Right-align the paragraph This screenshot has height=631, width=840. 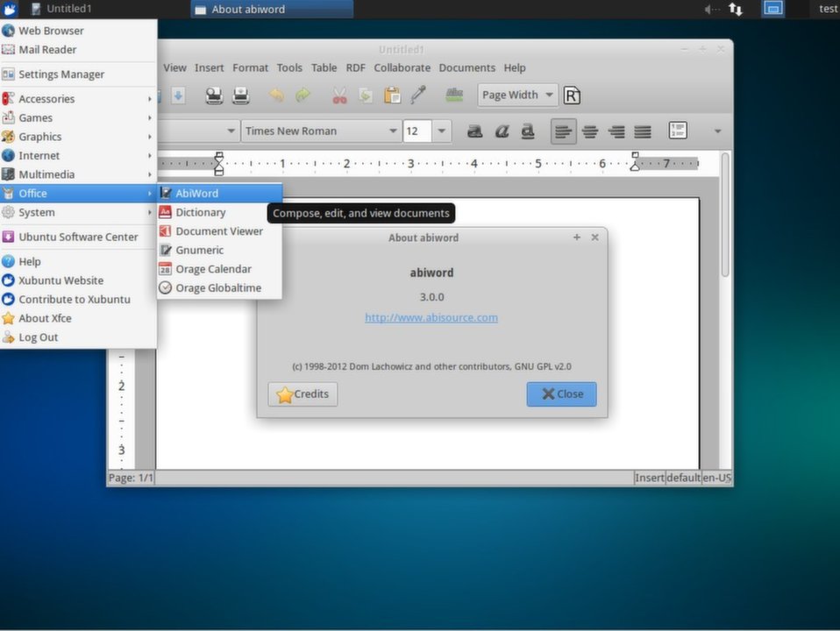tap(616, 131)
